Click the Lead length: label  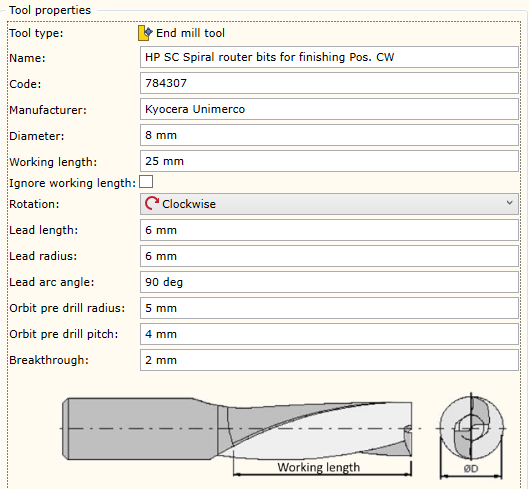[x=44, y=230]
